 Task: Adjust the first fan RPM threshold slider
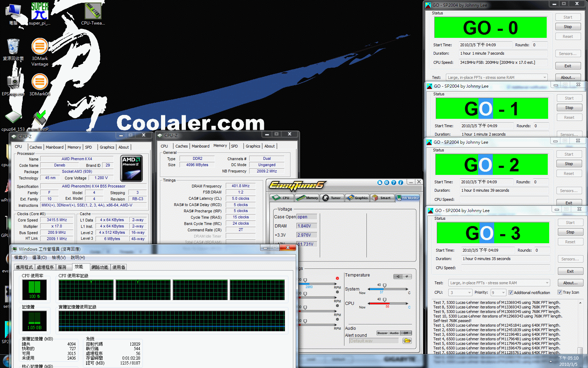[305, 281]
